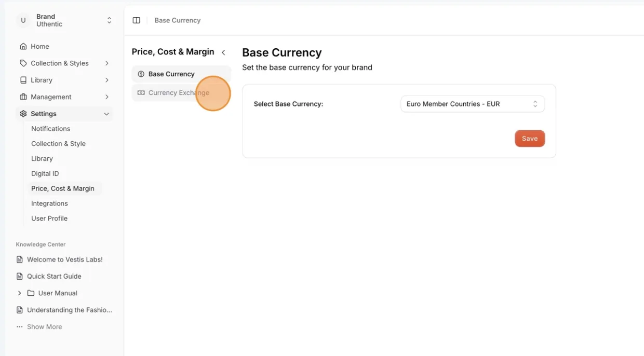This screenshot has width=644, height=356.
Task: Click Set the base currency for your brand text
Action: tap(307, 67)
